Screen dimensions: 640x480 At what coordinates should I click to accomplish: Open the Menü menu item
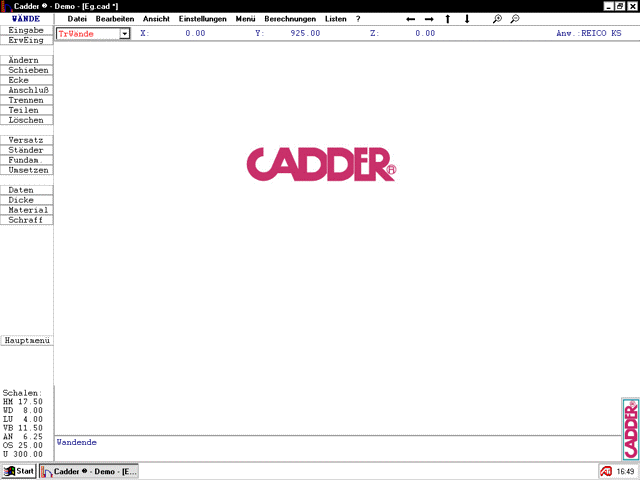point(245,19)
